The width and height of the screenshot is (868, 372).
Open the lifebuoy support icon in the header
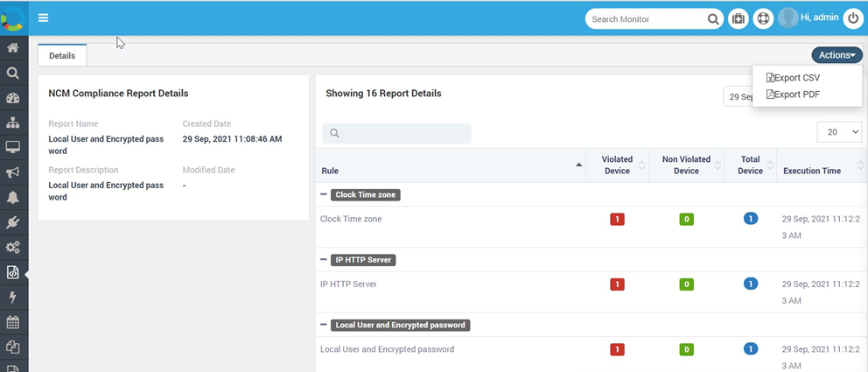763,19
